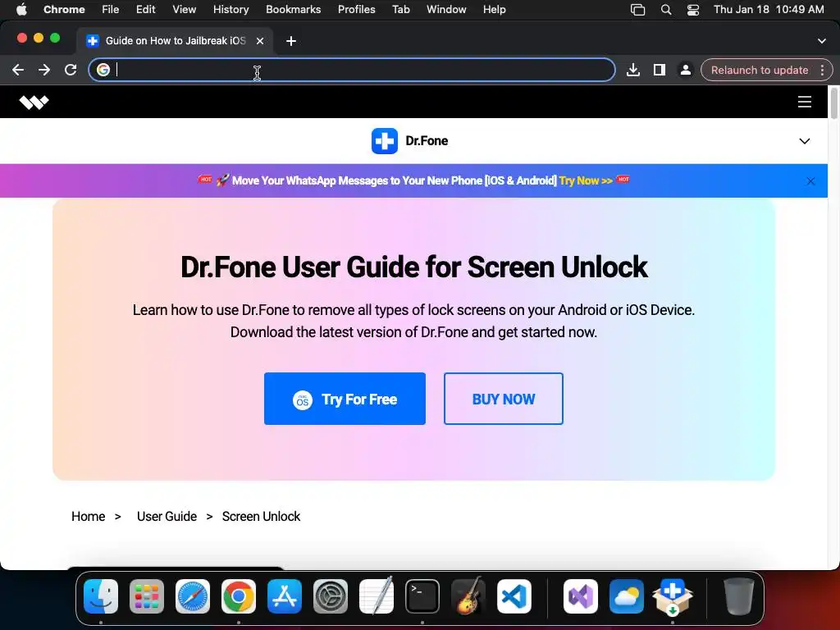Screen dimensions: 840x630
Task: Open Visual Studio Code from the Dock
Action: pyautogui.click(x=514, y=596)
